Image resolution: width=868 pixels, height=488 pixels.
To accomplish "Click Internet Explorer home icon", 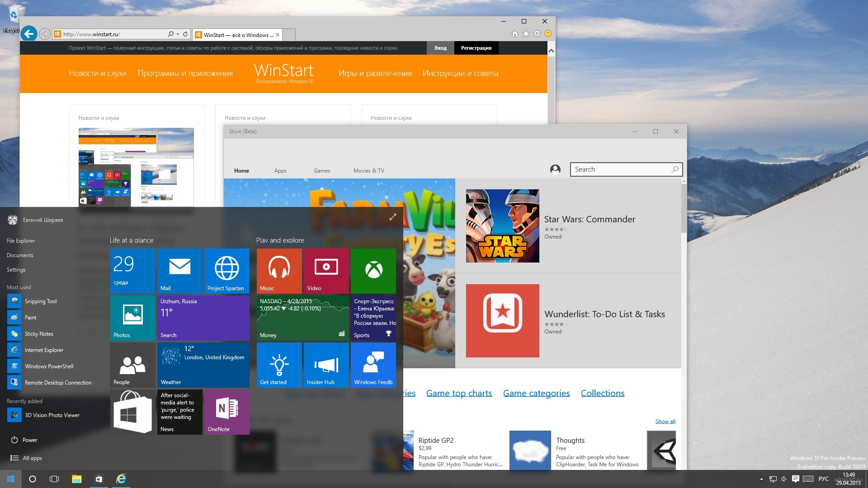I will coord(515,33).
